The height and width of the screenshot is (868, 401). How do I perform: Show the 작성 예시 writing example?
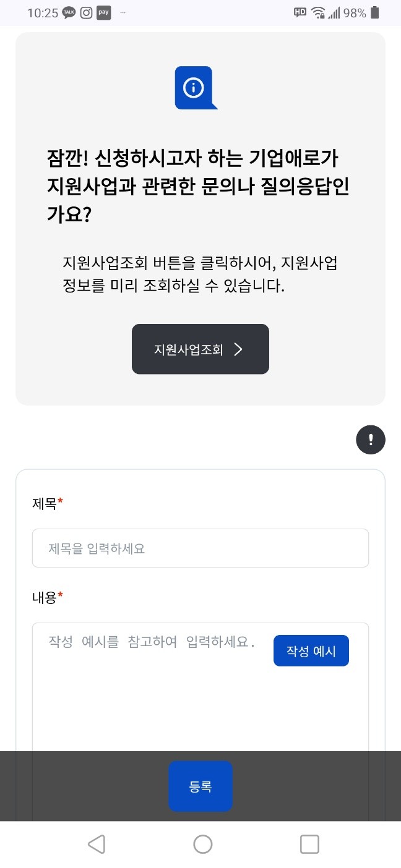click(311, 651)
